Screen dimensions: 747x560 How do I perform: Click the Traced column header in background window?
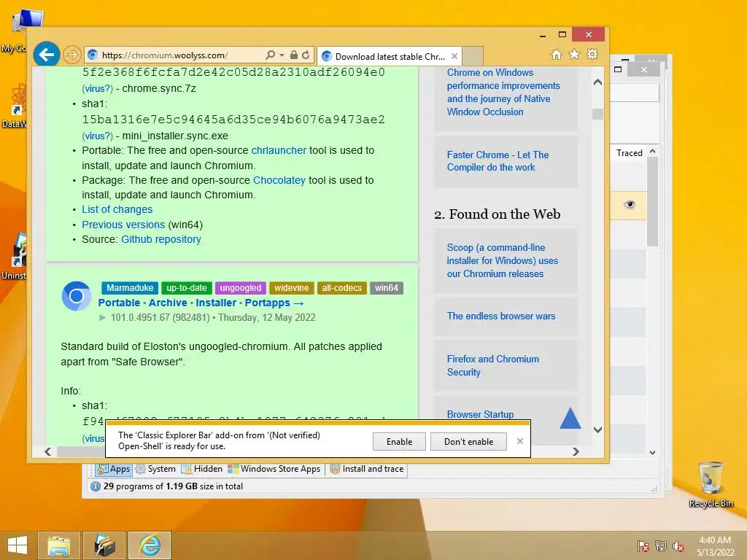629,153
